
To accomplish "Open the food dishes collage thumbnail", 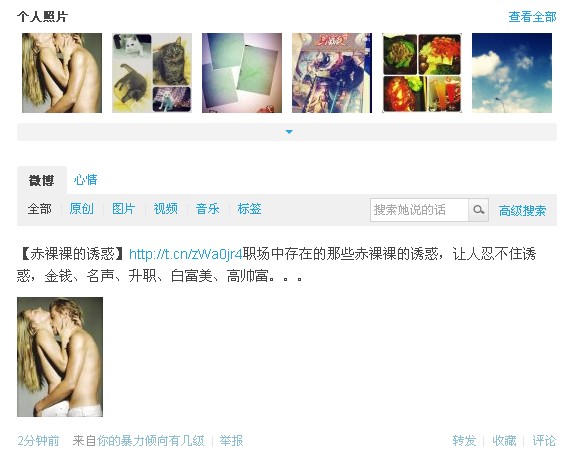I will coord(422,73).
